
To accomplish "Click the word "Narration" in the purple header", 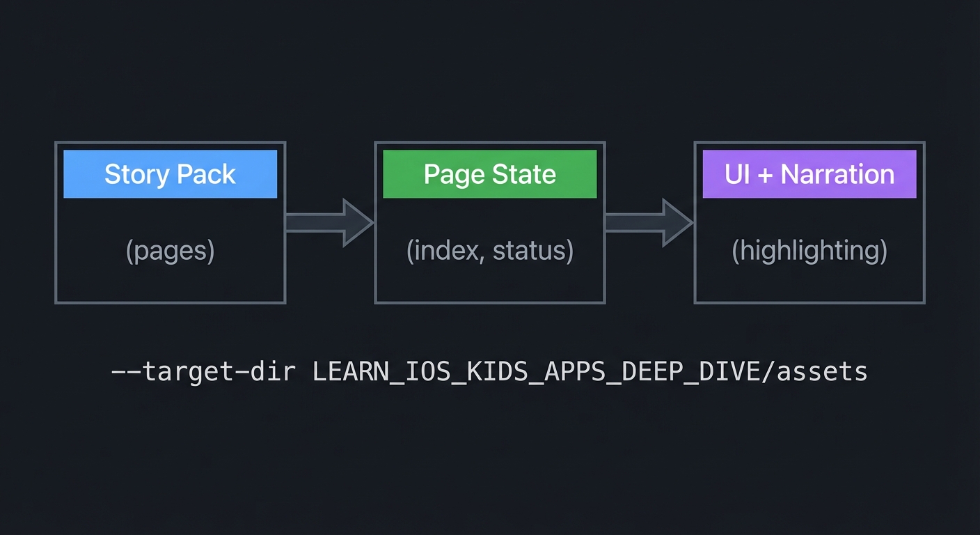I will (x=837, y=174).
